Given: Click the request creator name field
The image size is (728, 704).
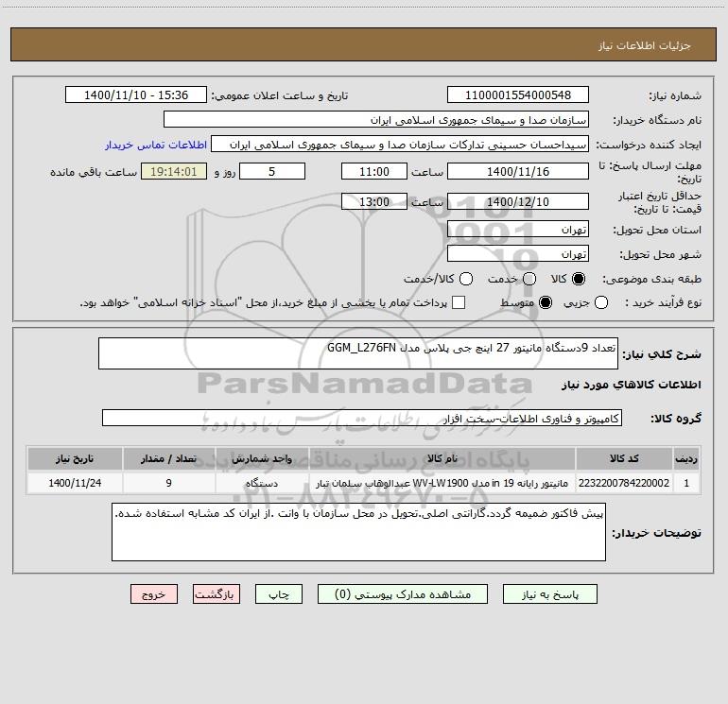Looking at the screenshot, I should pyautogui.click(x=400, y=145).
